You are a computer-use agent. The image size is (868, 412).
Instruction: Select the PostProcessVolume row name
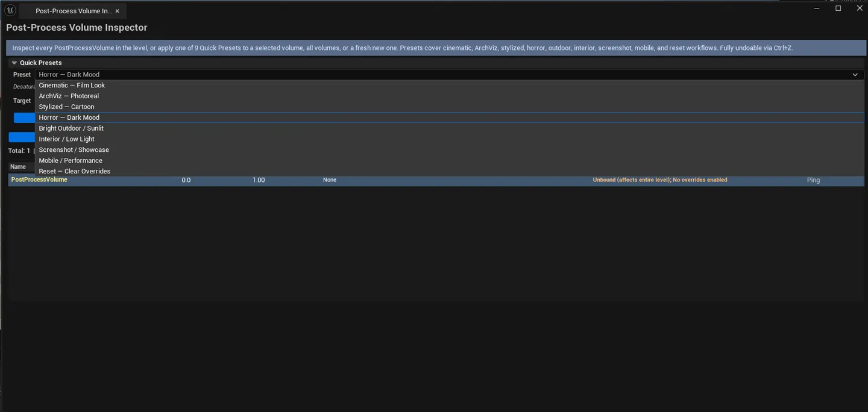coord(39,179)
